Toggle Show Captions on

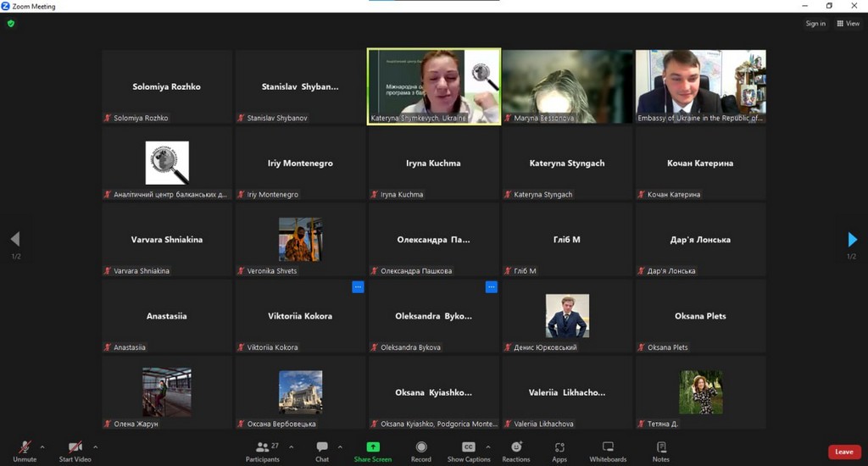coord(469,451)
